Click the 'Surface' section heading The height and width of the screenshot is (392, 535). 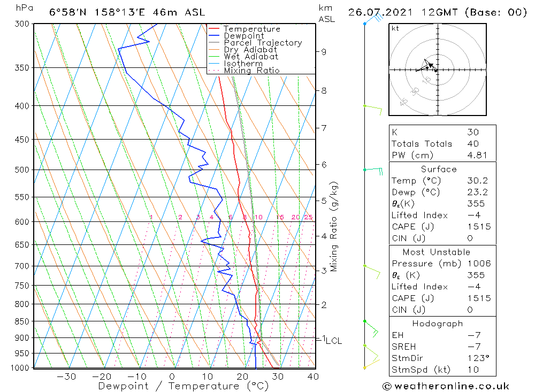pyautogui.click(x=439, y=169)
